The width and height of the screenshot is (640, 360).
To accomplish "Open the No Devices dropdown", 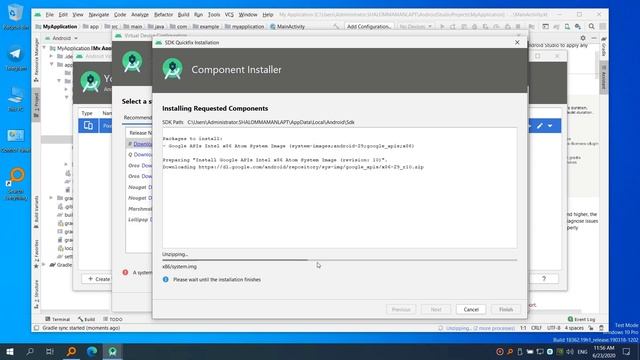I will tap(415, 27).
